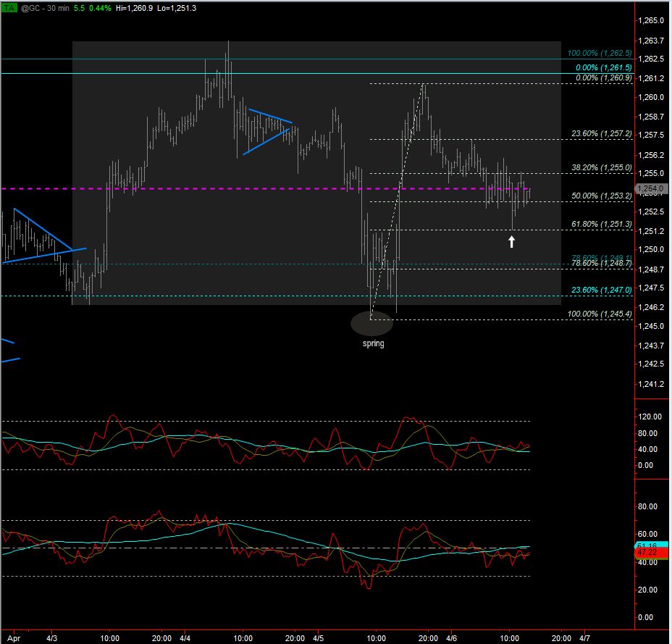
Task: Select the gray ellipse above spring label
Action: pyautogui.click(x=371, y=324)
